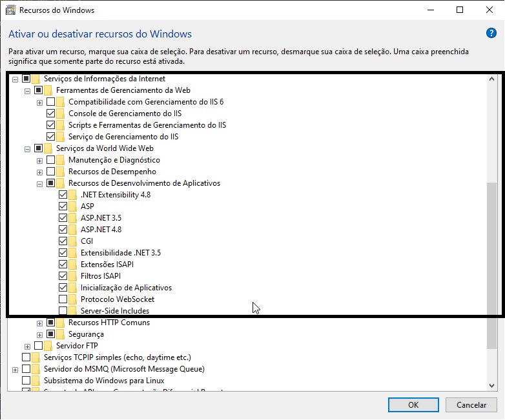Screen dimensions: 505x420
Task: Select the Filtros ISAPI tree item
Action: tap(100, 276)
